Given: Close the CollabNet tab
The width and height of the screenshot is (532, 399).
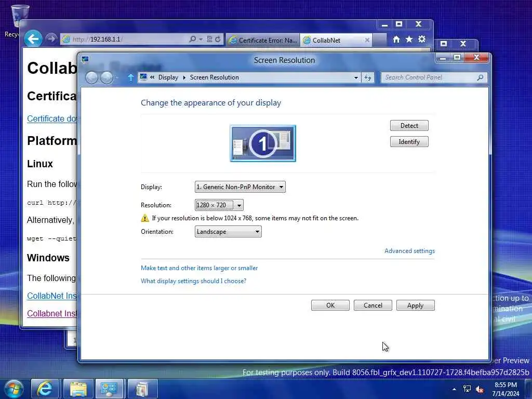Looking at the screenshot, I should pyautogui.click(x=367, y=40).
